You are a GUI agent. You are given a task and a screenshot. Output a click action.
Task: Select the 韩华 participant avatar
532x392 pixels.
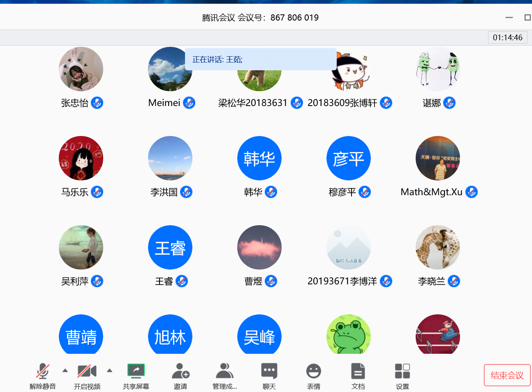[x=259, y=158]
